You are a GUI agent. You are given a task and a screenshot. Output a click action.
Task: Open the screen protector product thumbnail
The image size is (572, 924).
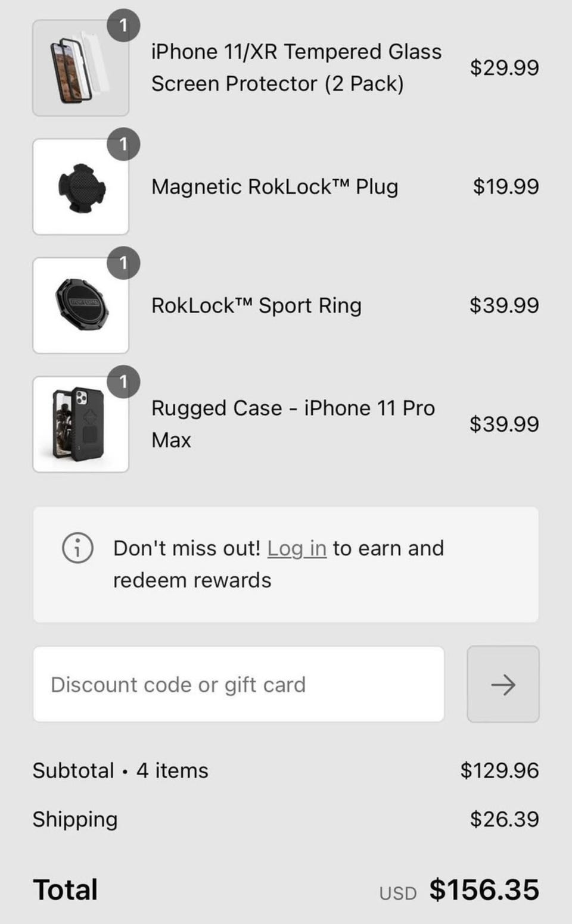tap(80, 68)
